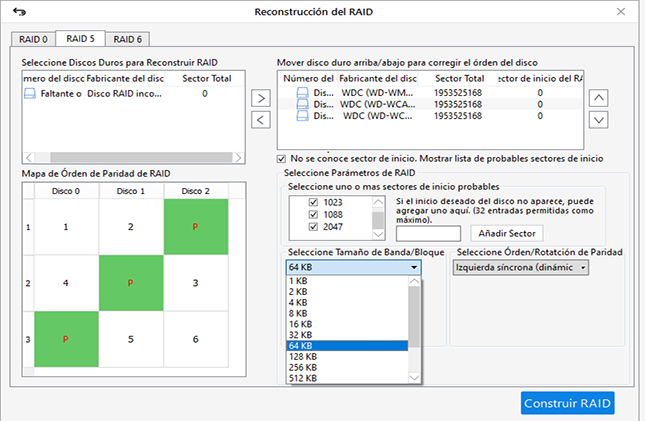Click green parity cell P in row 1
Viewport: 645px width, 421px height.
coord(196,227)
